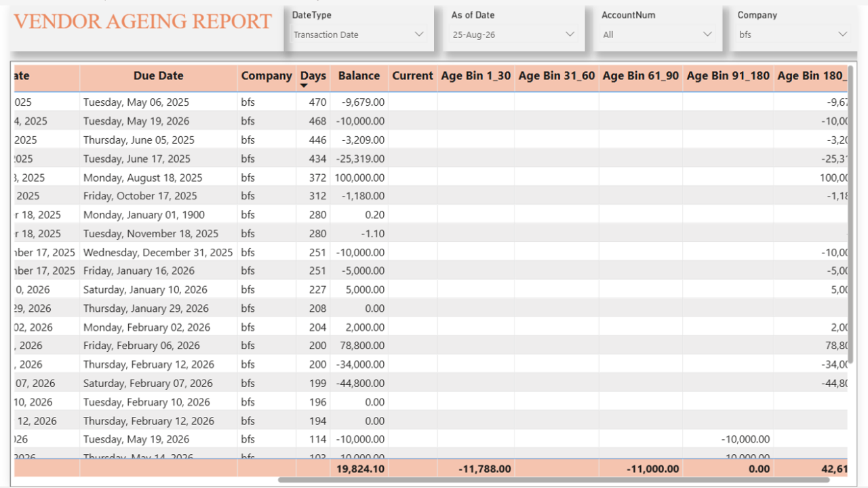This screenshot has height=488, width=868.
Task: Click the Age Bin 1_30 total -11,788.00
Action: (x=484, y=468)
